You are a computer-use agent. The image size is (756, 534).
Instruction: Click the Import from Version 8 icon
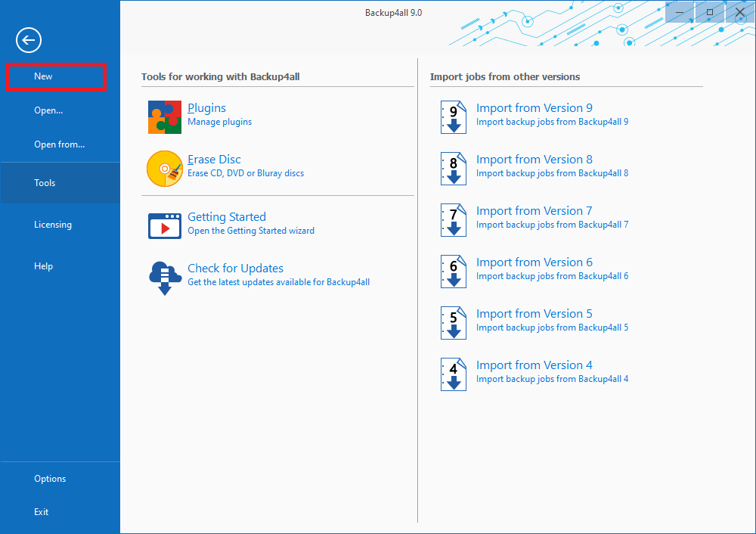click(453, 169)
